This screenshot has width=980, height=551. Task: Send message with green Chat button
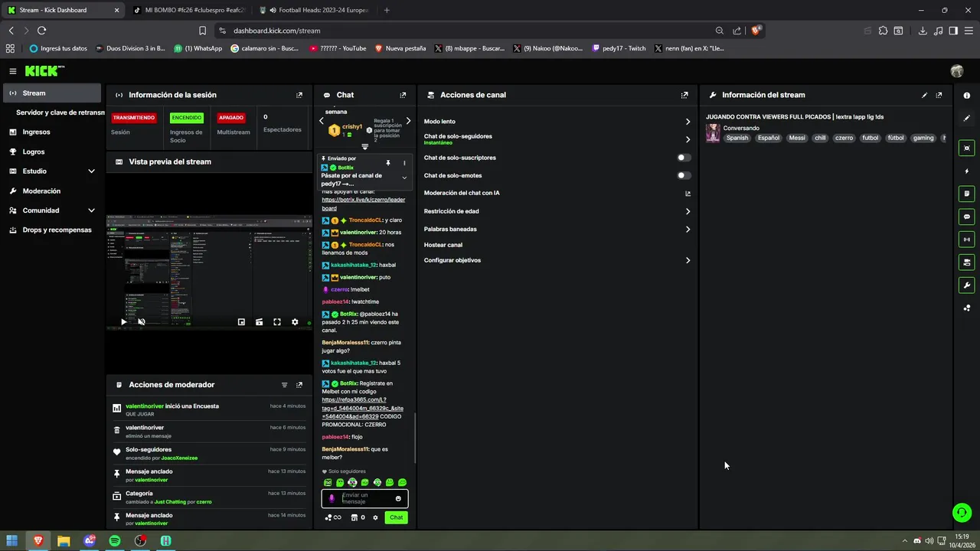coord(396,517)
